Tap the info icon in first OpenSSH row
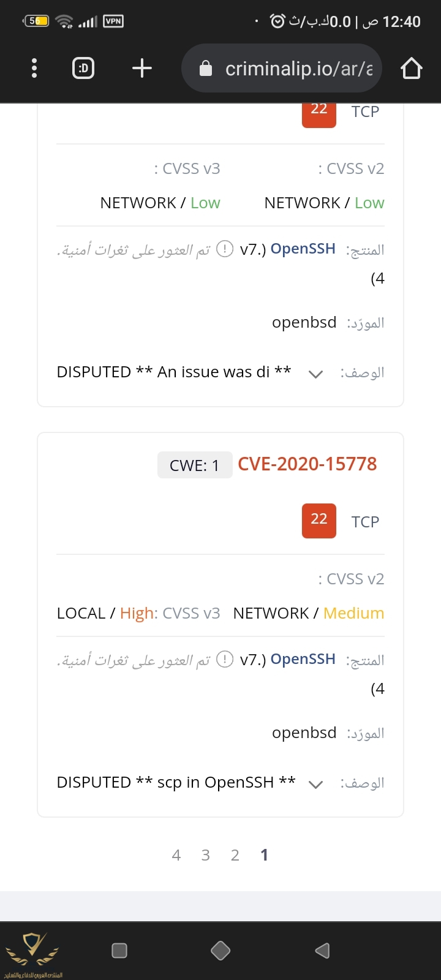441x980 pixels. click(x=225, y=249)
